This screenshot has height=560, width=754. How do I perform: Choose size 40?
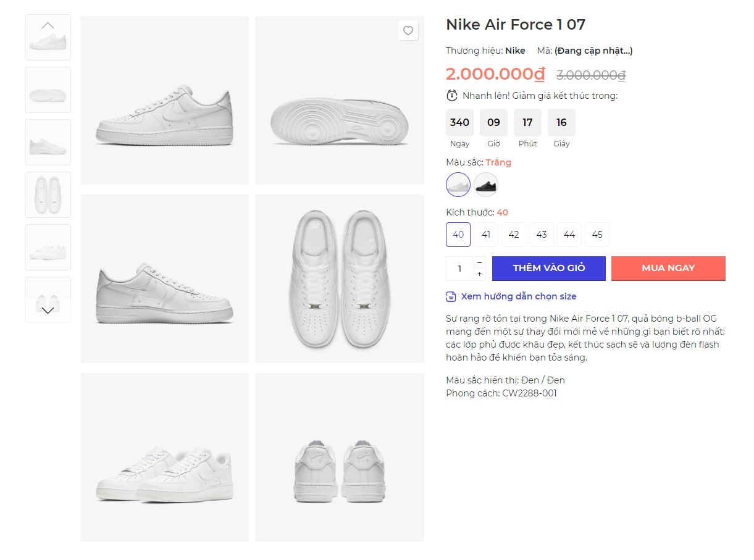[458, 235]
